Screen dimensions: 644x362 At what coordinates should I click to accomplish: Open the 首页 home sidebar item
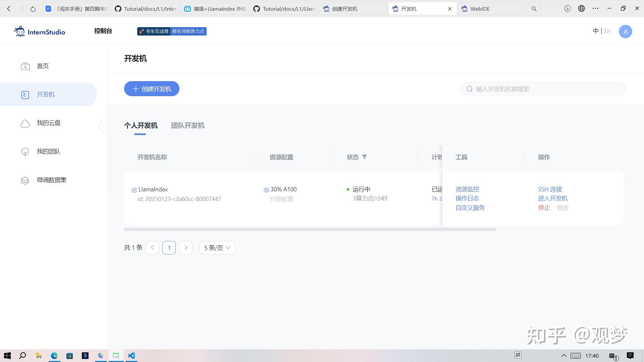click(x=43, y=66)
